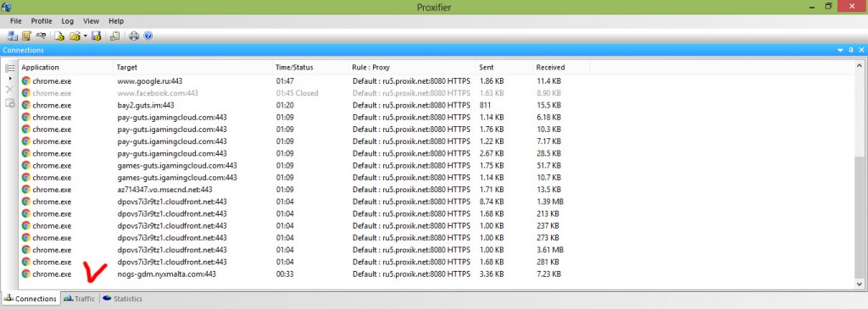Select the Connections tab

point(31,299)
